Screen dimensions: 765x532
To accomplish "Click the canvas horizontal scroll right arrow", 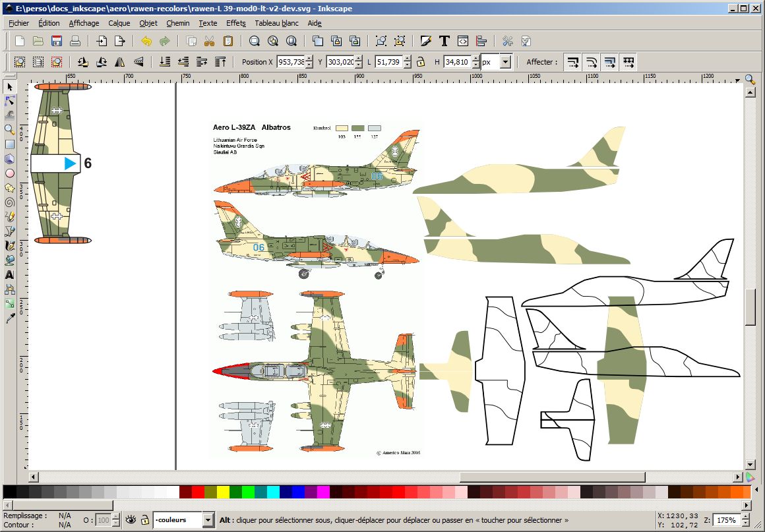I will (738, 477).
